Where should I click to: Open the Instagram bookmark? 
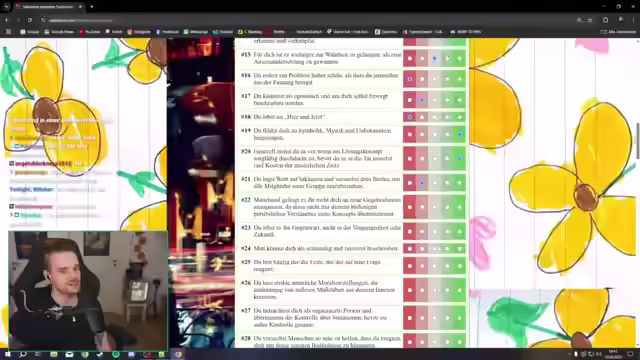(139, 31)
